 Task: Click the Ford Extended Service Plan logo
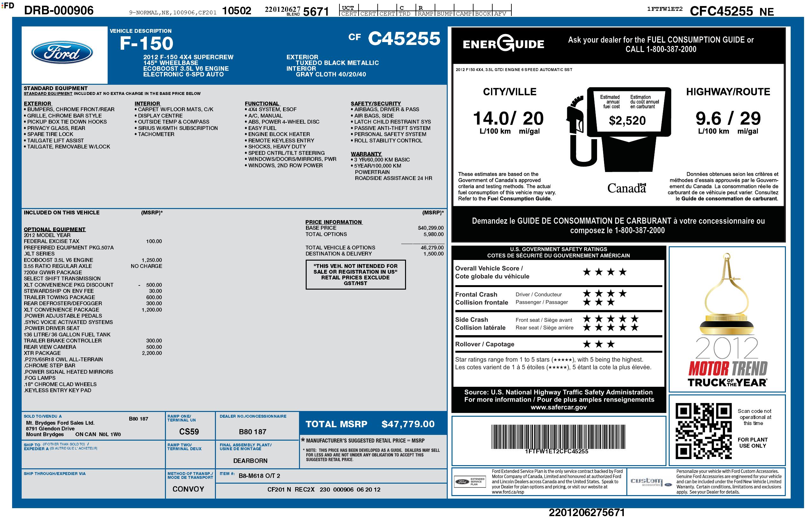click(x=469, y=482)
